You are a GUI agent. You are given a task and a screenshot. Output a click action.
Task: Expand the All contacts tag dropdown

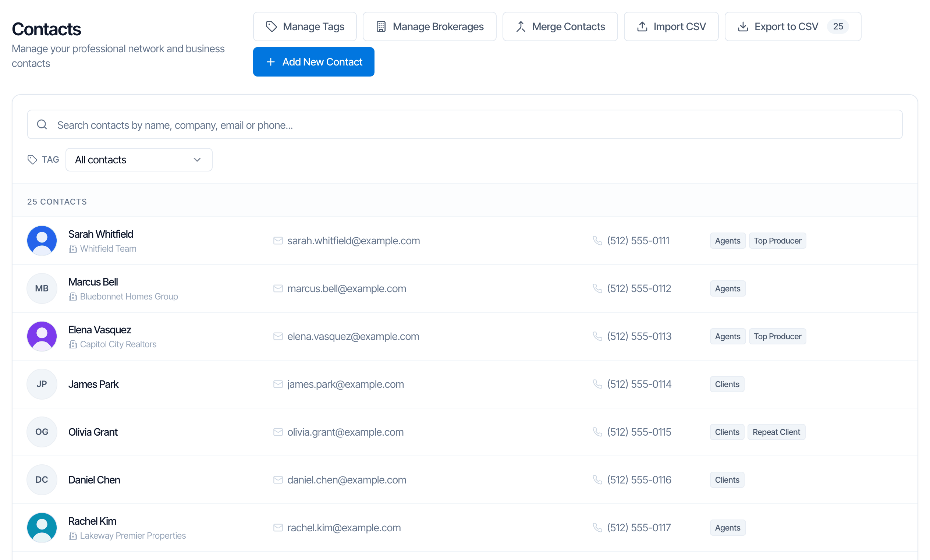pyautogui.click(x=139, y=160)
